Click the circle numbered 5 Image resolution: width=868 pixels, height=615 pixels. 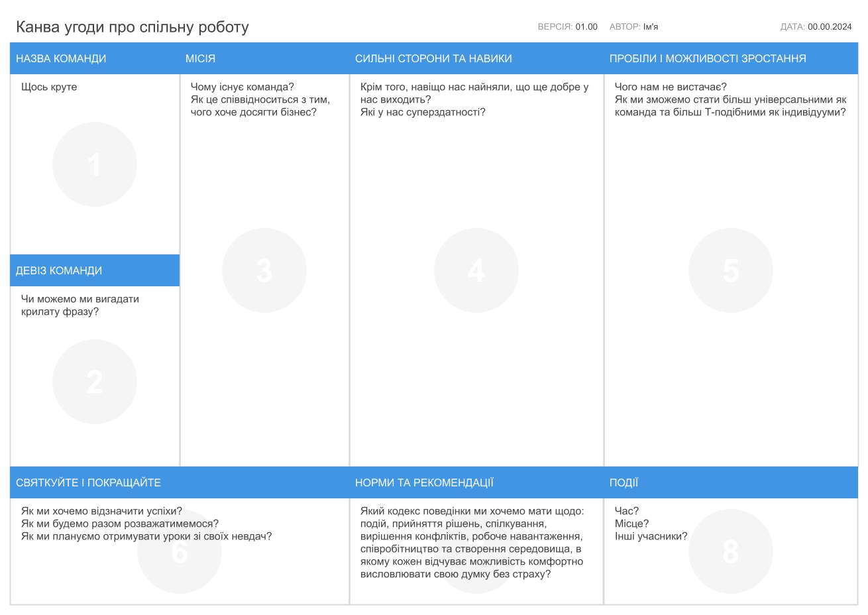click(x=731, y=270)
